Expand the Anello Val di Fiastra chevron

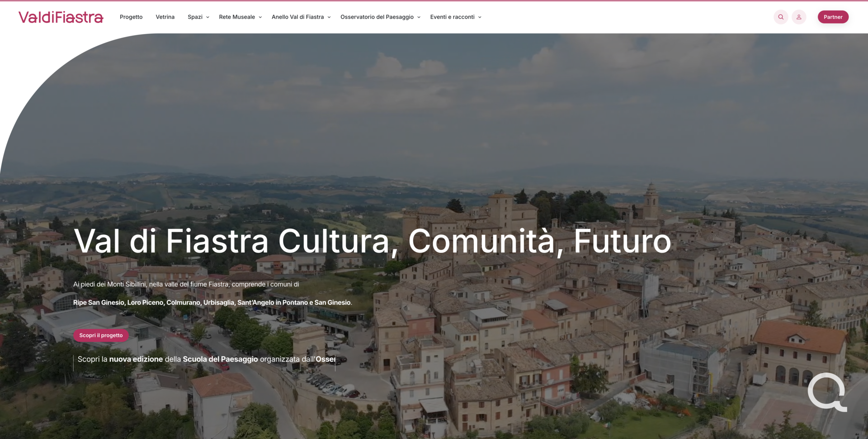coord(329,17)
